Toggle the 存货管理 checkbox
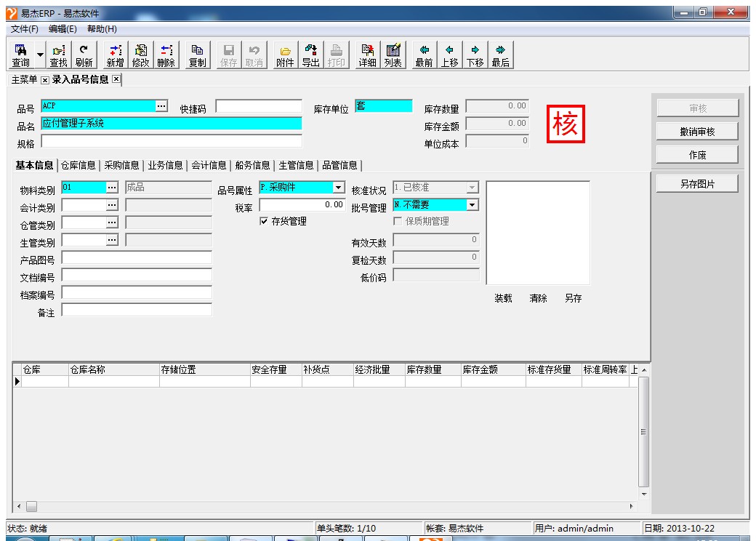This screenshot has width=756, height=541. click(264, 221)
